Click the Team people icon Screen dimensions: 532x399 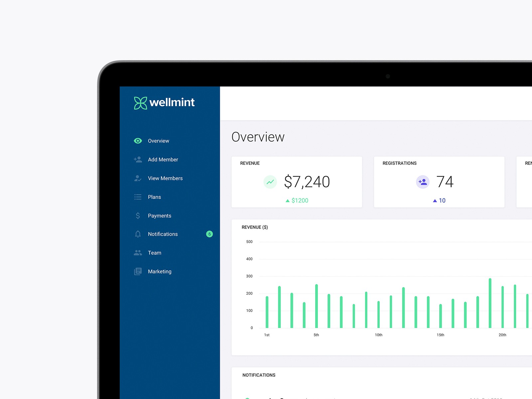tap(138, 253)
